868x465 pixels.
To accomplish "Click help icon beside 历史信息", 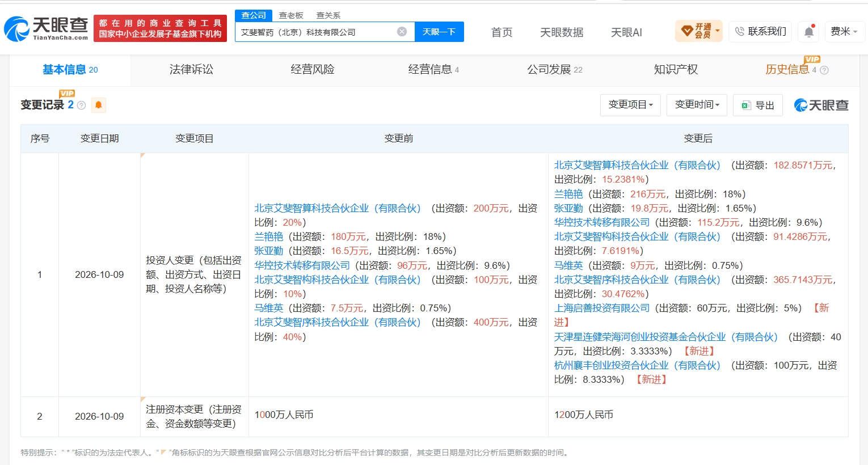I will click(x=824, y=70).
